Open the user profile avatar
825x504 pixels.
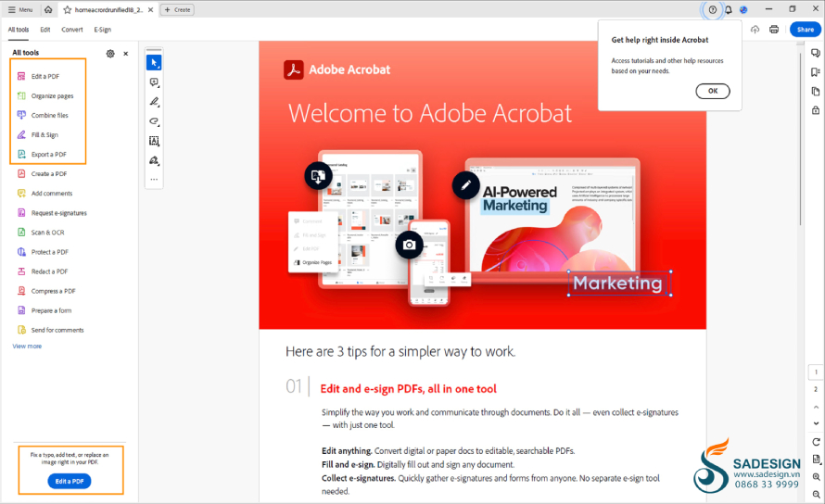coord(743,9)
